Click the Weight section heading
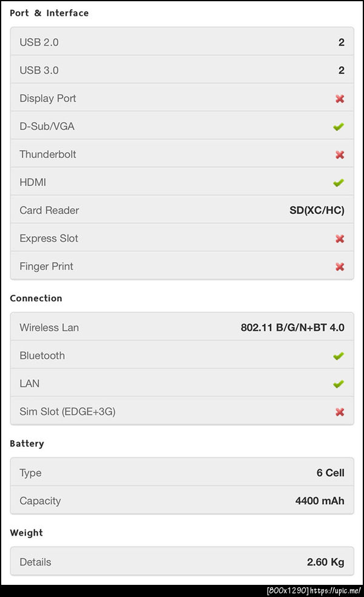Screen dimensions: 364x597 click(26, 533)
